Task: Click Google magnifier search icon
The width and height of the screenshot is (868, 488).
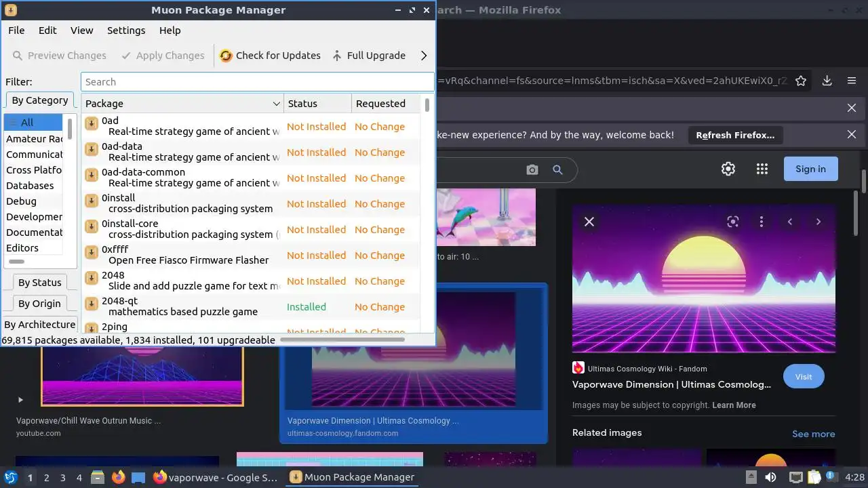Action: [x=557, y=169]
